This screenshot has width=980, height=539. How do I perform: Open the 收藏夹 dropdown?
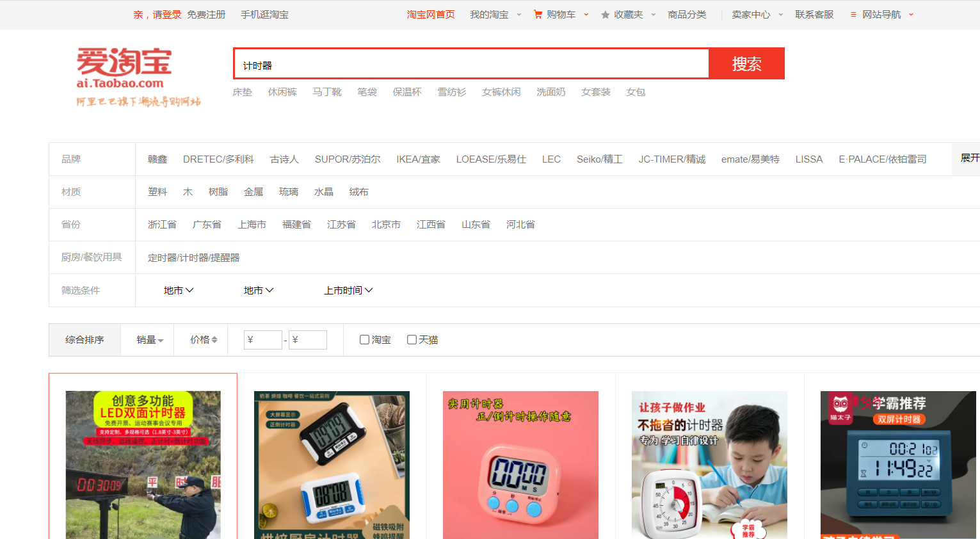(x=654, y=15)
